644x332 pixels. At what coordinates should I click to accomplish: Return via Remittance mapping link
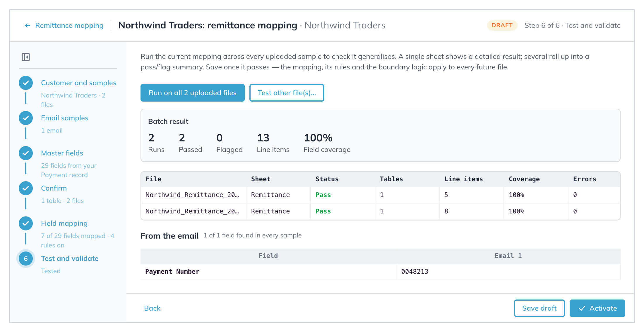(x=69, y=25)
